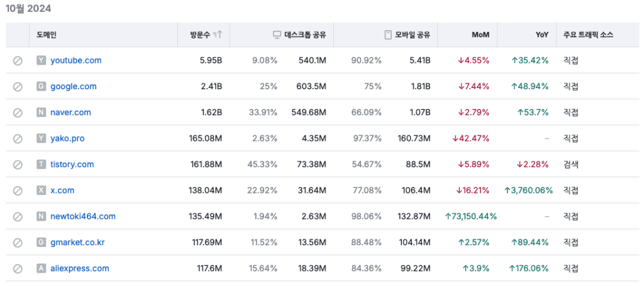Click the ↑73,150.44% MoM value
Screen dimensions: 644x286
pyautogui.click(x=470, y=216)
